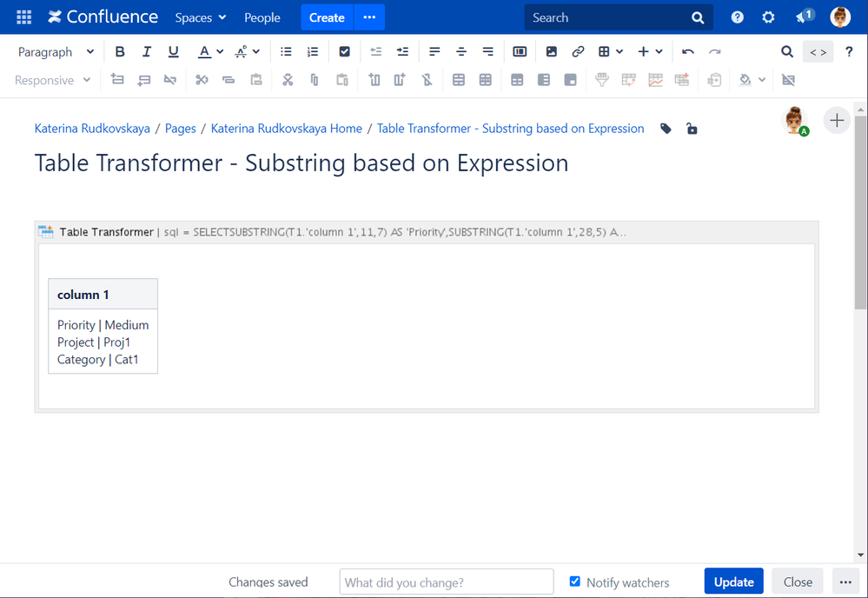Open the Spaces dropdown menu

point(201,17)
